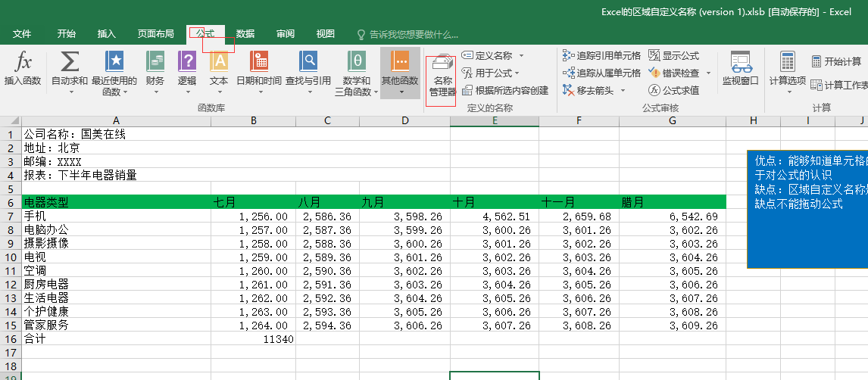The height and width of the screenshot is (380, 868).
Task: Switch to the Home (开始) tab
Action: click(x=67, y=34)
